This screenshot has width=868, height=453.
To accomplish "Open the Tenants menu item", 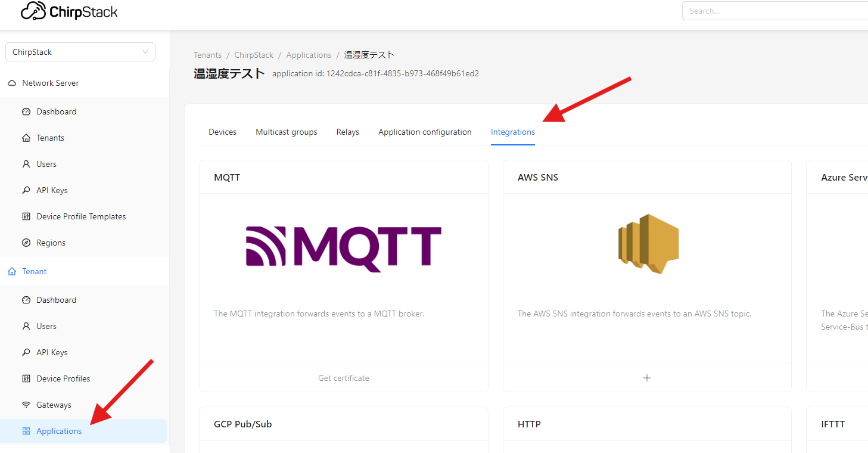I will pyautogui.click(x=85, y=138).
